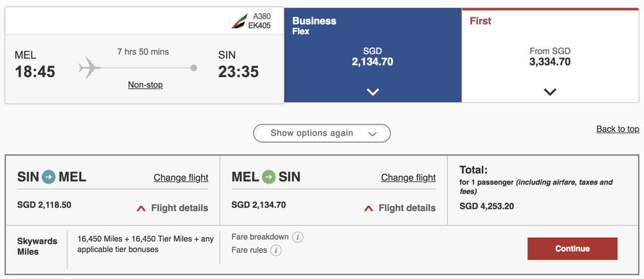This screenshot has height=279, width=644.
Task: Expand the First class fare chevron
Action: [x=549, y=92]
